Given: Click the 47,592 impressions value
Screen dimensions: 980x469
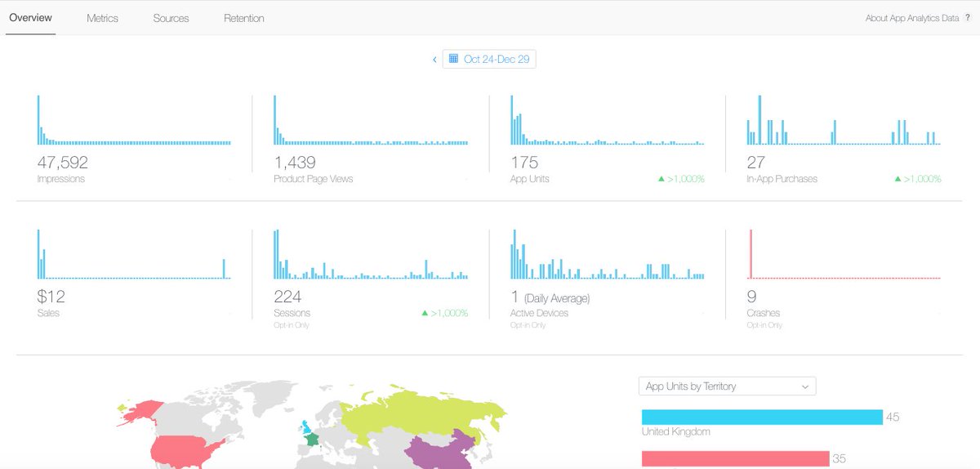Looking at the screenshot, I should click(x=62, y=162).
